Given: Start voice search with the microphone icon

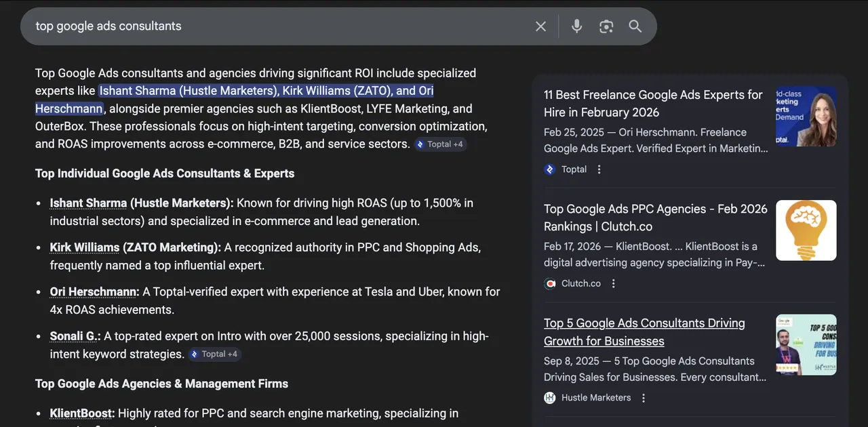Looking at the screenshot, I should 576,26.
